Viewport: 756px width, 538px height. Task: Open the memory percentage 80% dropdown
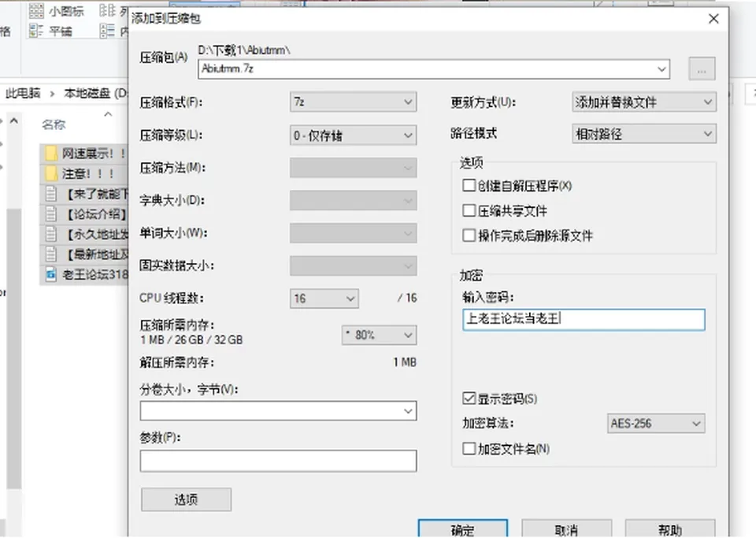tap(379, 335)
